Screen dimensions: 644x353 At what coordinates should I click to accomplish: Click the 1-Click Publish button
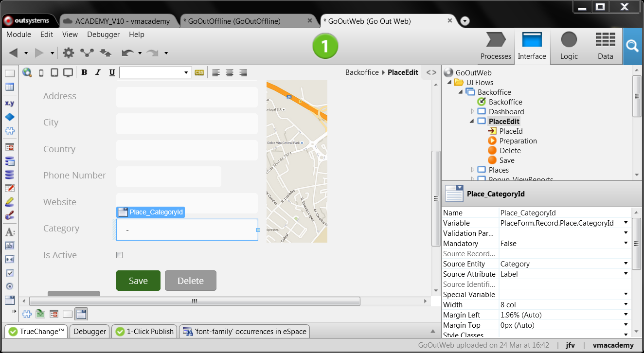tap(144, 331)
